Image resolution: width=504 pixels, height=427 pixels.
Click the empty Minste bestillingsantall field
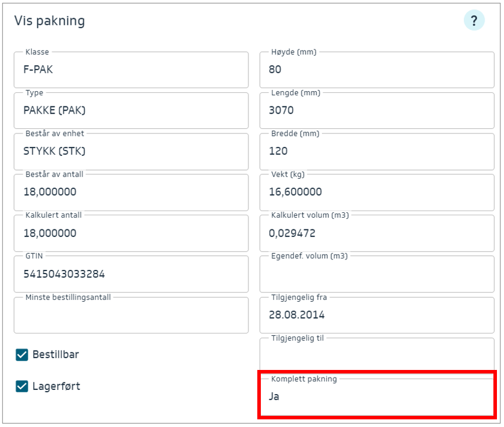131,316
